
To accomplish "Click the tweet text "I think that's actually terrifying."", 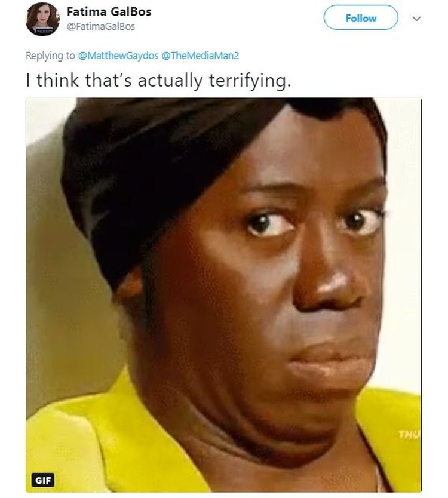I will coord(158,81).
